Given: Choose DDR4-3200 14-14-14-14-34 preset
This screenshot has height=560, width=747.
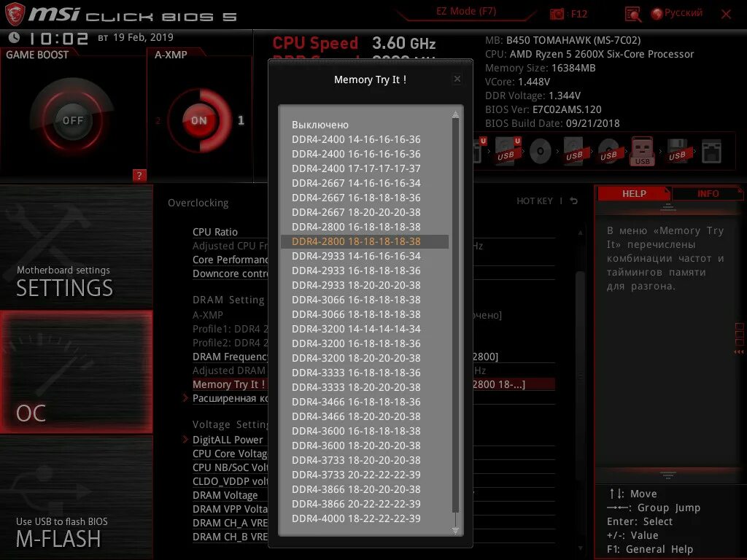Looking at the screenshot, I should click(x=356, y=329).
